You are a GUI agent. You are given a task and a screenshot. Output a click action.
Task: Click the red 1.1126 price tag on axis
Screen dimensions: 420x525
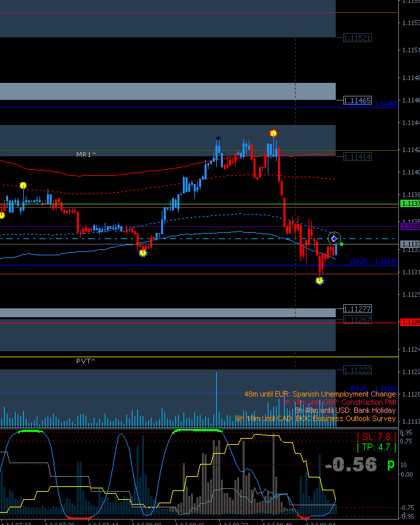[x=410, y=323]
